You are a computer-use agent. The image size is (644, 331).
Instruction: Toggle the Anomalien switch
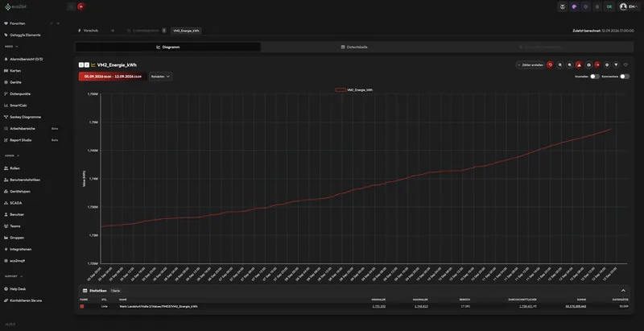click(x=595, y=77)
